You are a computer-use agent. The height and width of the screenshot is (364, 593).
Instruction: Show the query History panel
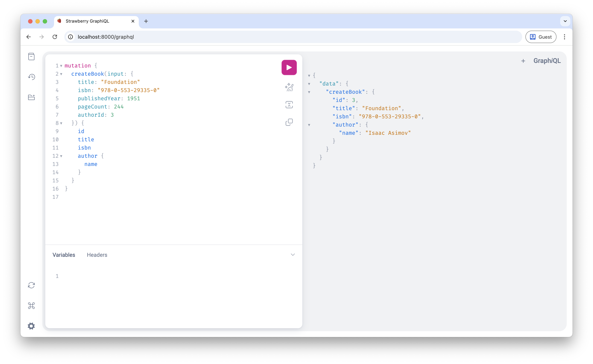coord(31,77)
